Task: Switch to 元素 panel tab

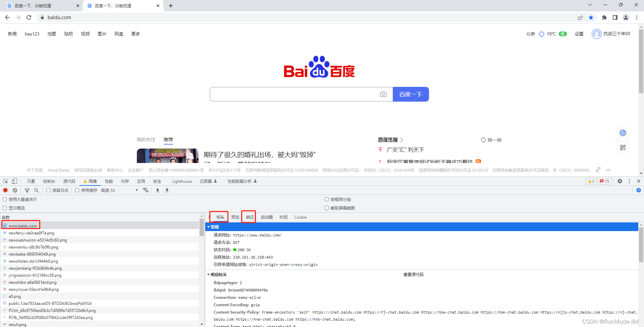Action: [31, 181]
